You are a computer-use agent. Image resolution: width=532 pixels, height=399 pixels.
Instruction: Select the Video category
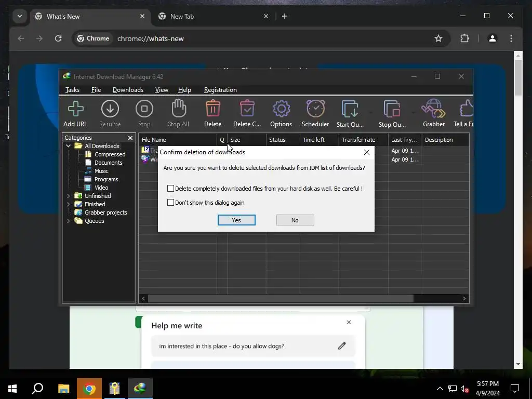point(97,188)
